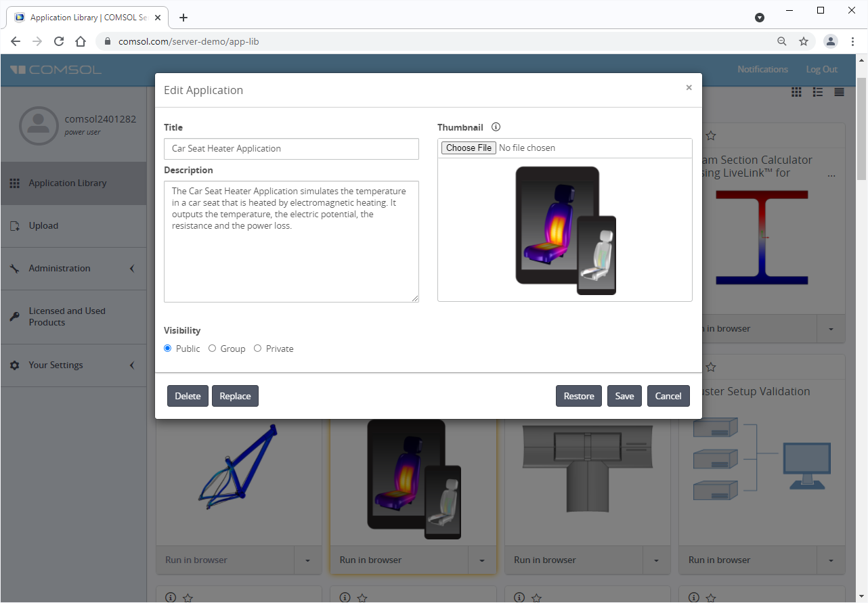Click inside the Title input field

coord(291,149)
